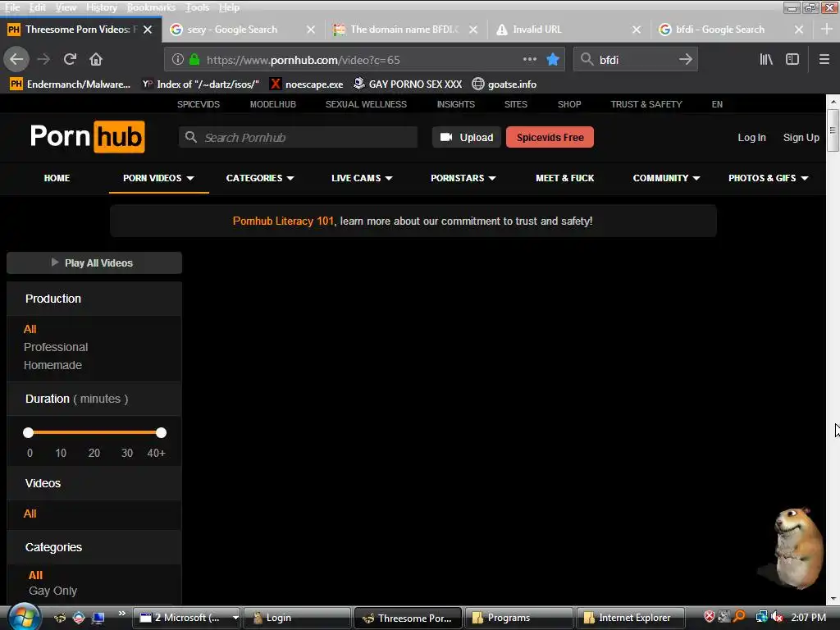Image resolution: width=840 pixels, height=630 pixels.
Task: Select 'All' under Production filter
Action: pos(30,329)
